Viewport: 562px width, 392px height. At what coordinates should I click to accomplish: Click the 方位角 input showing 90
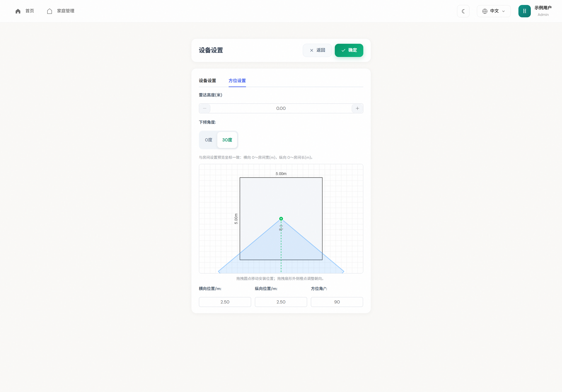click(337, 302)
